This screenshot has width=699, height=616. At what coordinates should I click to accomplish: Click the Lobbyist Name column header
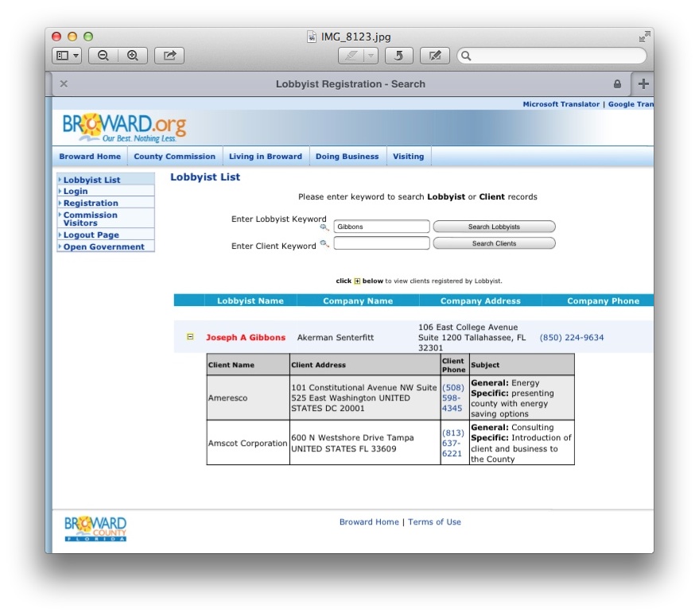(x=250, y=300)
